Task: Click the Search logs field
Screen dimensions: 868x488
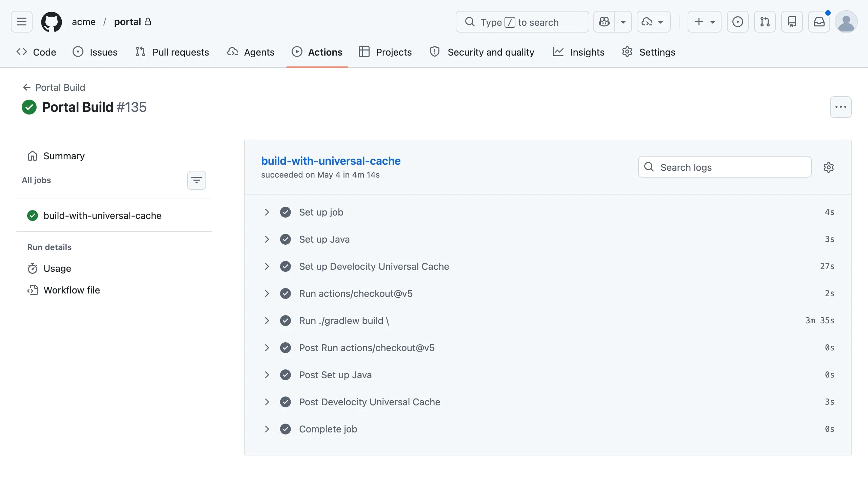Action: [x=725, y=167]
